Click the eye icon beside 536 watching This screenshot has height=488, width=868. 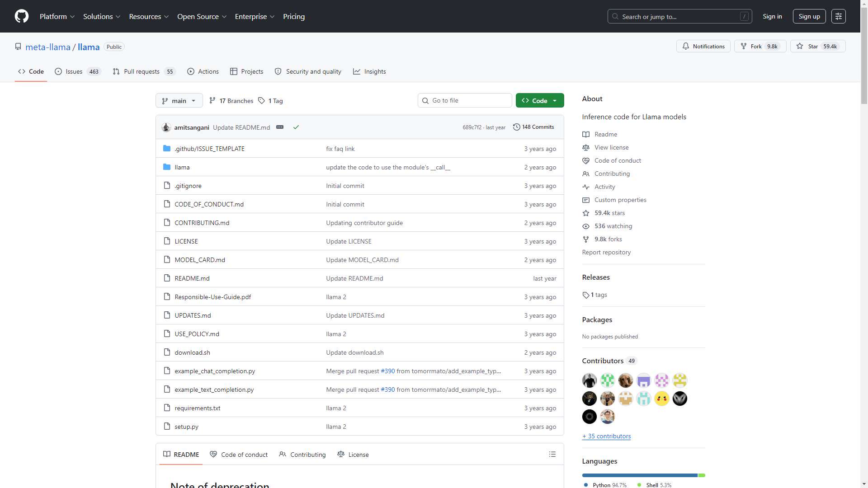click(586, 226)
